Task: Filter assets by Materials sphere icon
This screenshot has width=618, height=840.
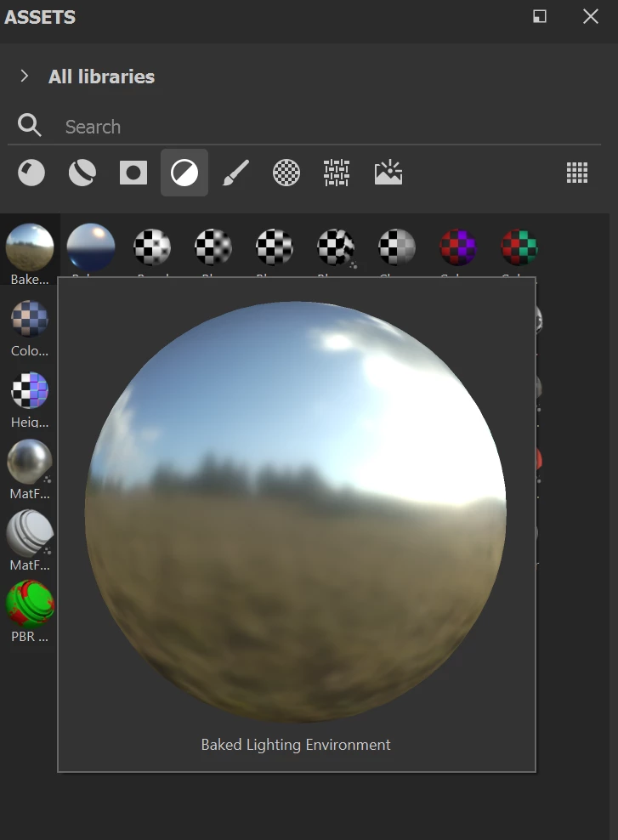Action: tap(31, 173)
